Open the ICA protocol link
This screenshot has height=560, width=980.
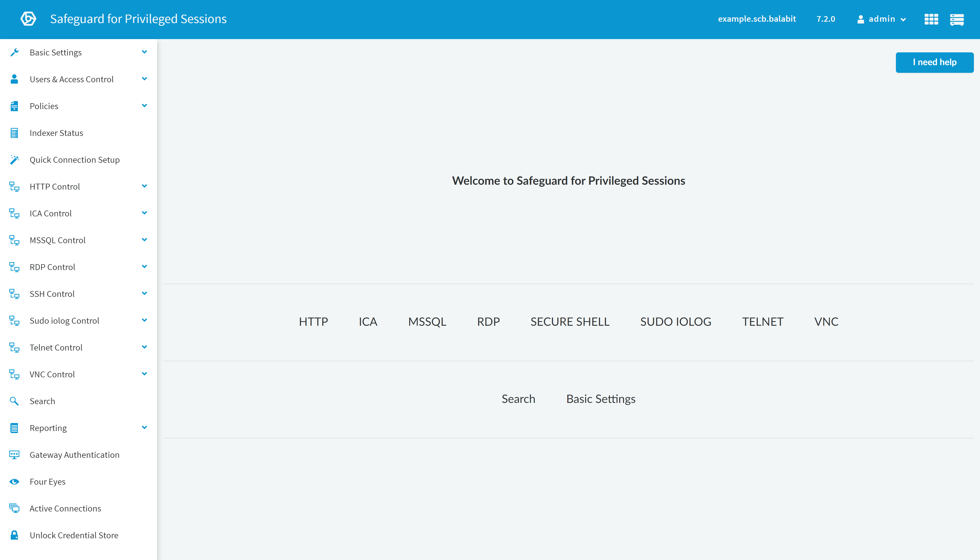(x=368, y=322)
